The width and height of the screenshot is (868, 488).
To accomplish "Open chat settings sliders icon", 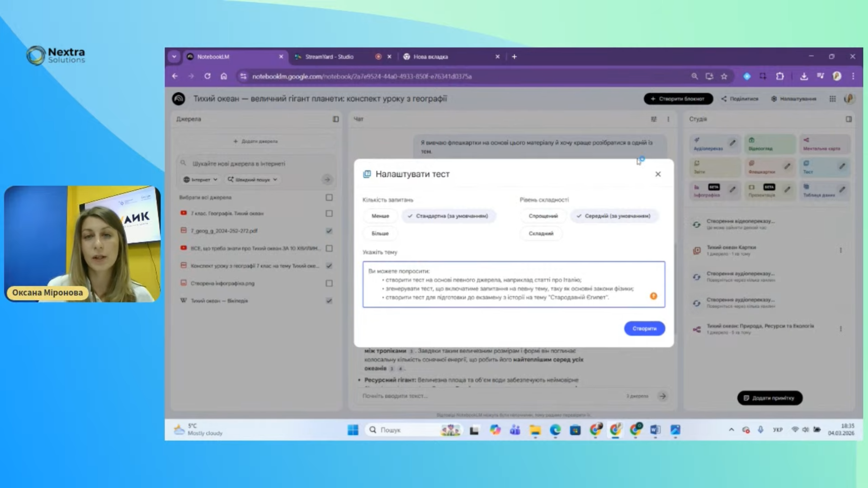I will pyautogui.click(x=653, y=119).
